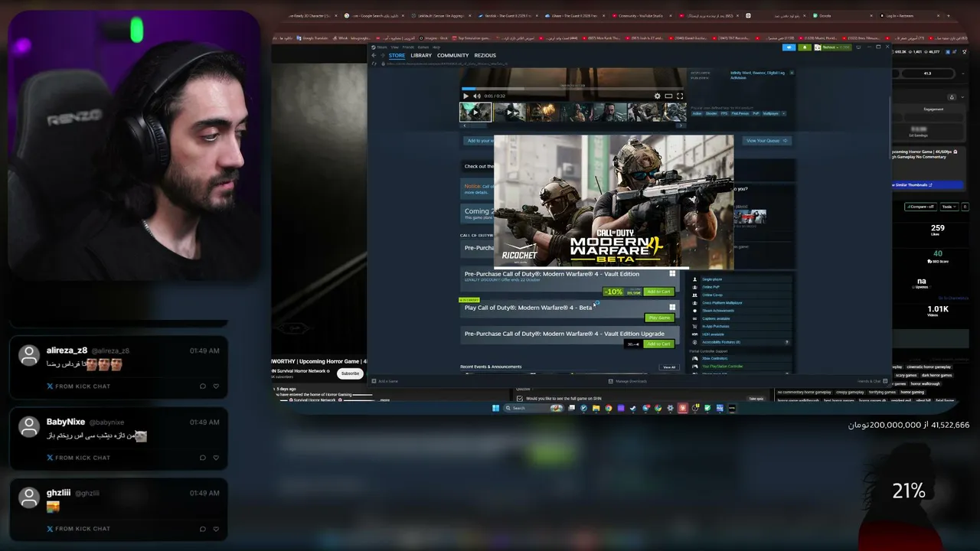The height and width of the screenshot is (551, 980).
Task: Open the Steam menu in menu bar
Action: point(382,47)
